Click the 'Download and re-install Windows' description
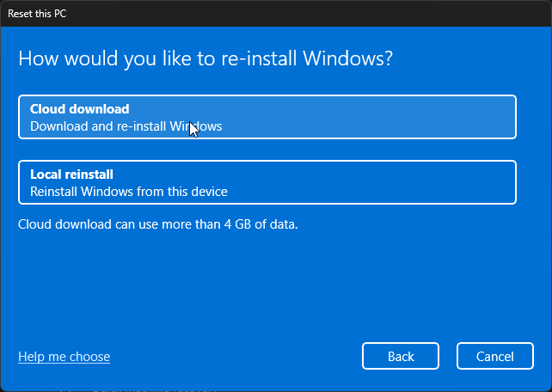 126,126
